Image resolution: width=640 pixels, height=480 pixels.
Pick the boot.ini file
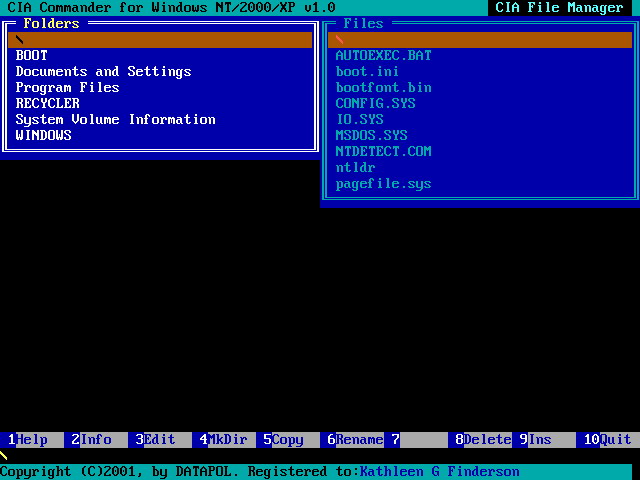(367, 71)
